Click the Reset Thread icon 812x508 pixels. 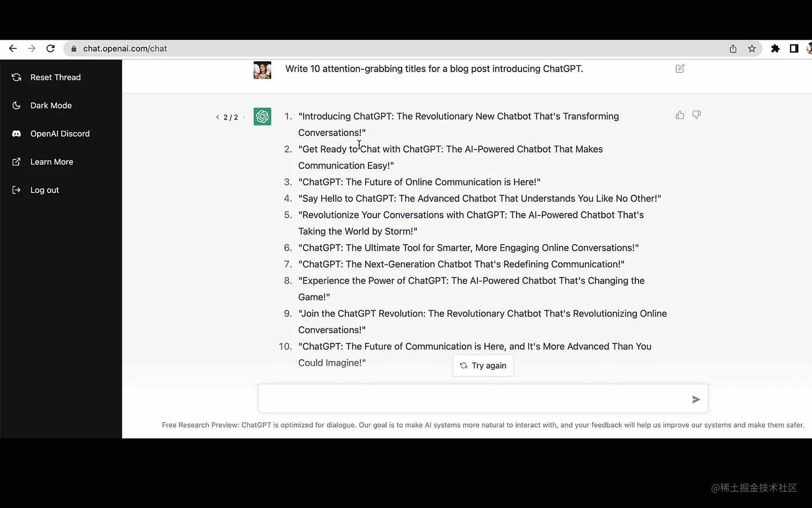(17, 77)
